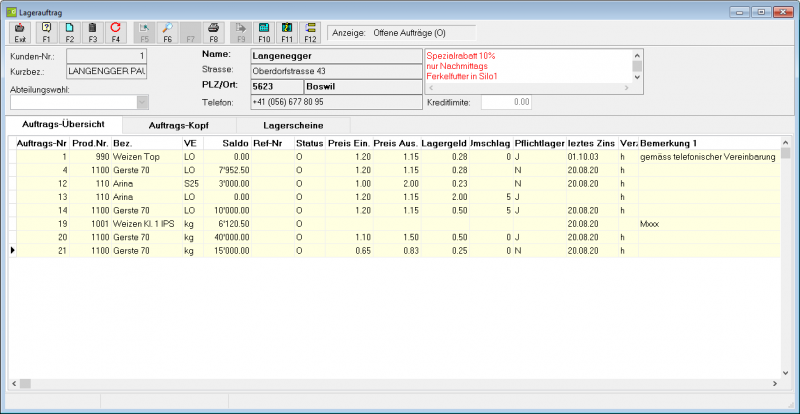
Task: Click the F10 toolbar icon
Action: coord(264,33)
